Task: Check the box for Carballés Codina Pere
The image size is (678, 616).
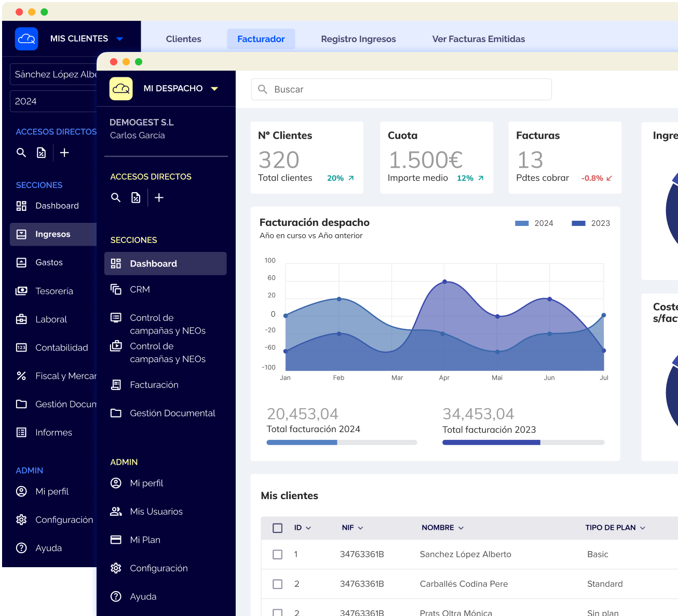Action: [x=278, y=584]
